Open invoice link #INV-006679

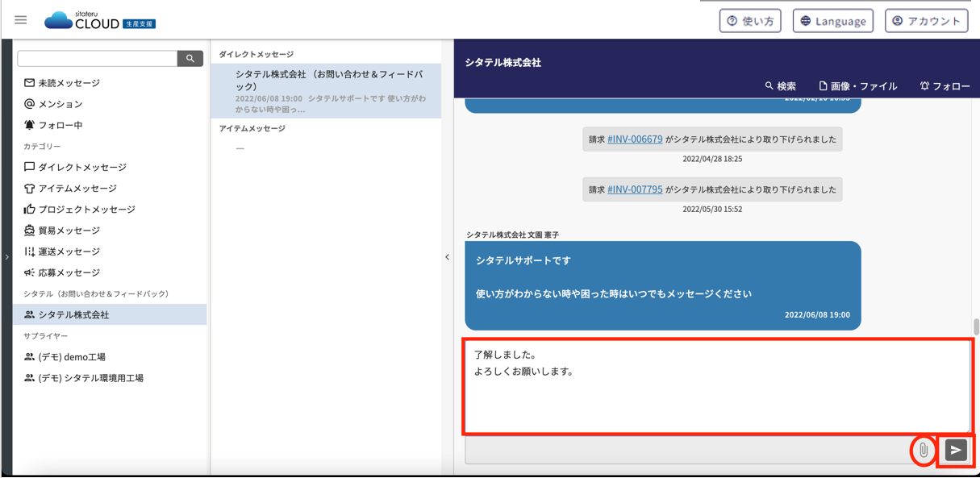point(635,139)
